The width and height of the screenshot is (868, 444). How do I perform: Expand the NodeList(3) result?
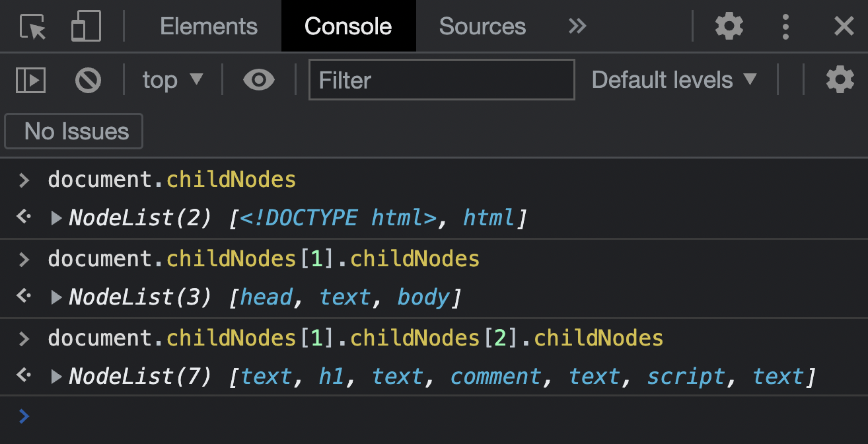[57, 297]
